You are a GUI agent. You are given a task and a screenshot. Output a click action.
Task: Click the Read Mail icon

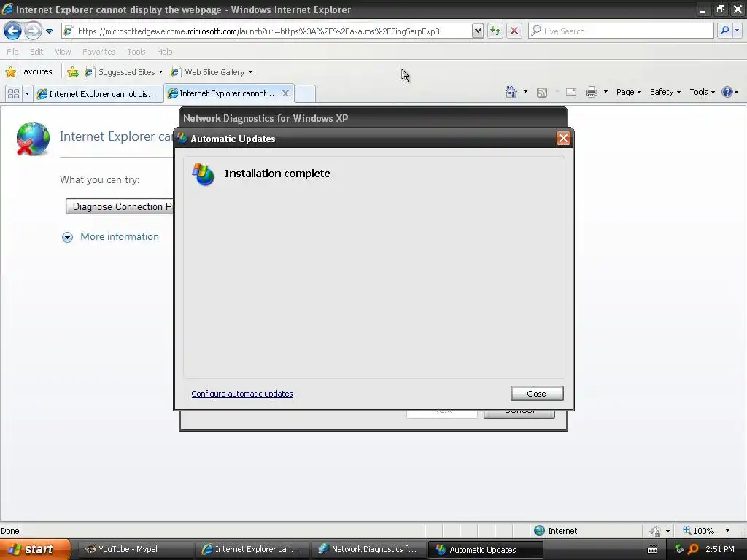click(571, 92)
